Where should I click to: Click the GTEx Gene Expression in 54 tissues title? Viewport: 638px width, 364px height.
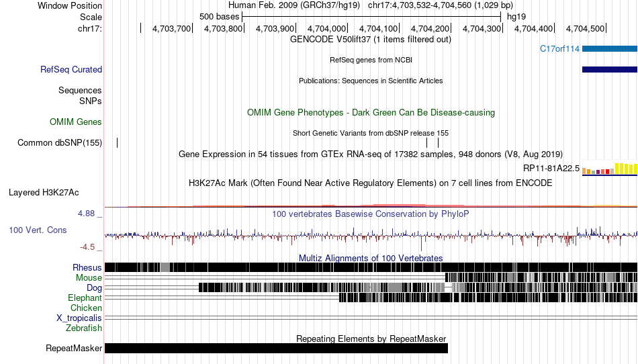coord(371,154)
